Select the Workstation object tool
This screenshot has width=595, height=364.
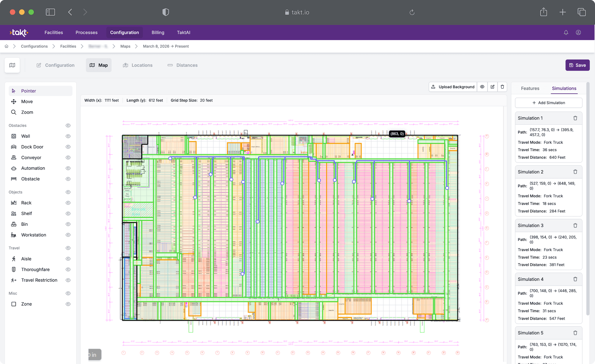pyautogui.click(x=33, y=235)
